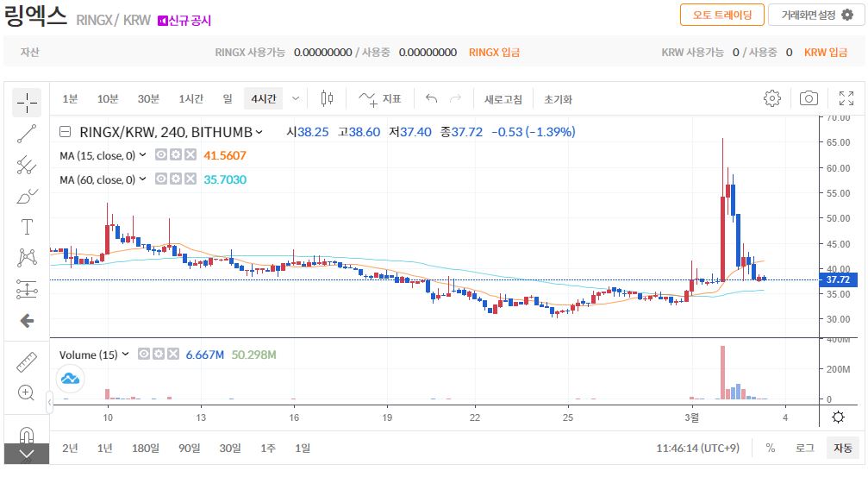The width and height of the screenshot is (868, 477).
Task: Remove the MA 15 indicator
Action: 190,155
